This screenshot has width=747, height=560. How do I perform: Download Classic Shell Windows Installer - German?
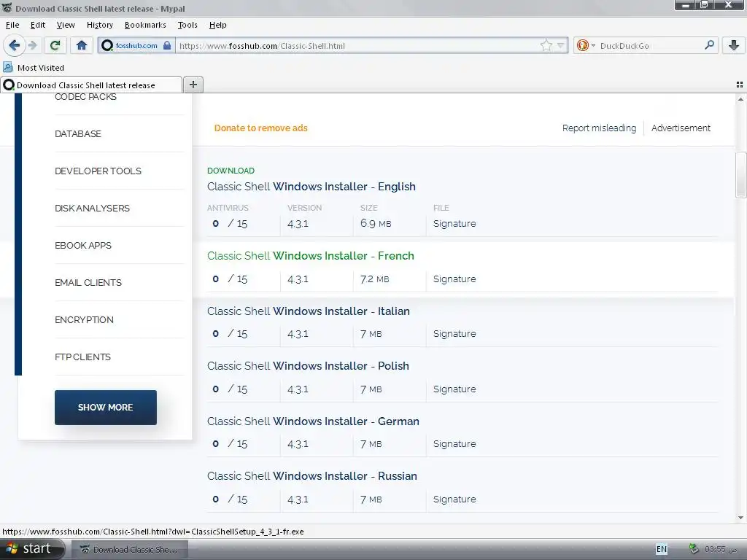click(x=313, y=421)
